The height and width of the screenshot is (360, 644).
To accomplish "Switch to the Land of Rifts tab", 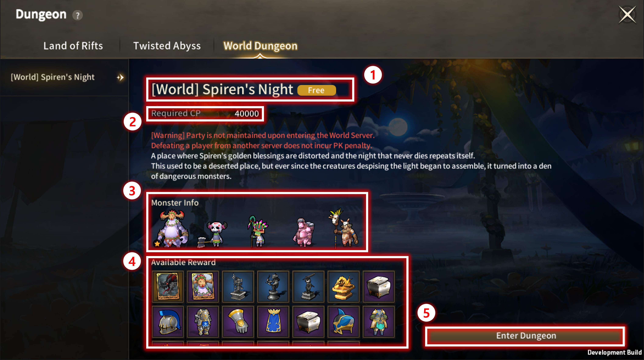I will pyautogui.click(x=73, y=46).
